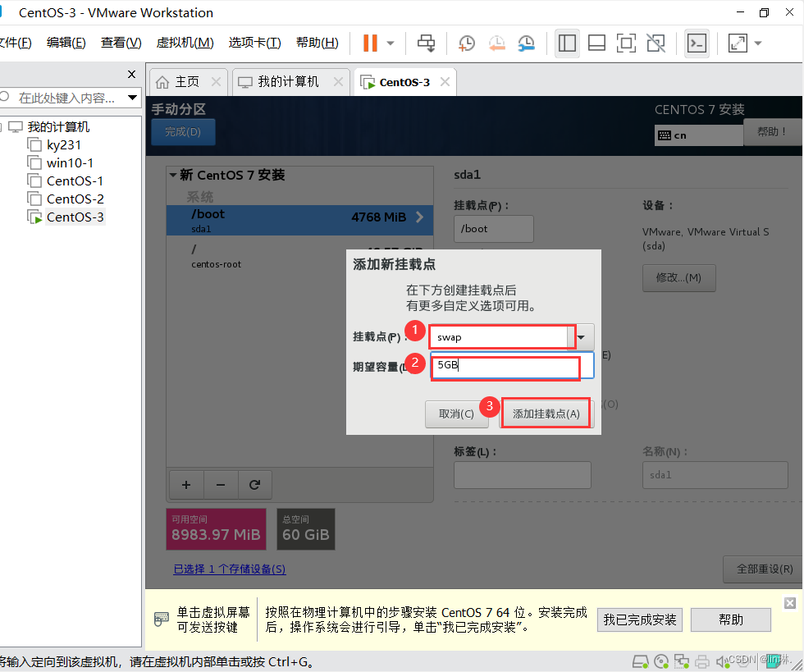Open the snapshot manager
The image size is (804, 672).
527,43
